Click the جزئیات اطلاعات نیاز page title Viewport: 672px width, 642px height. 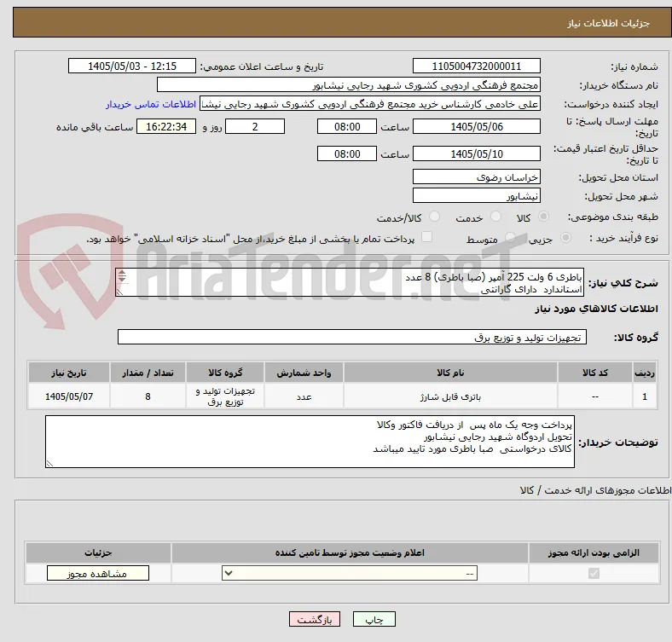pyautogui.click(x=609, y=23)
